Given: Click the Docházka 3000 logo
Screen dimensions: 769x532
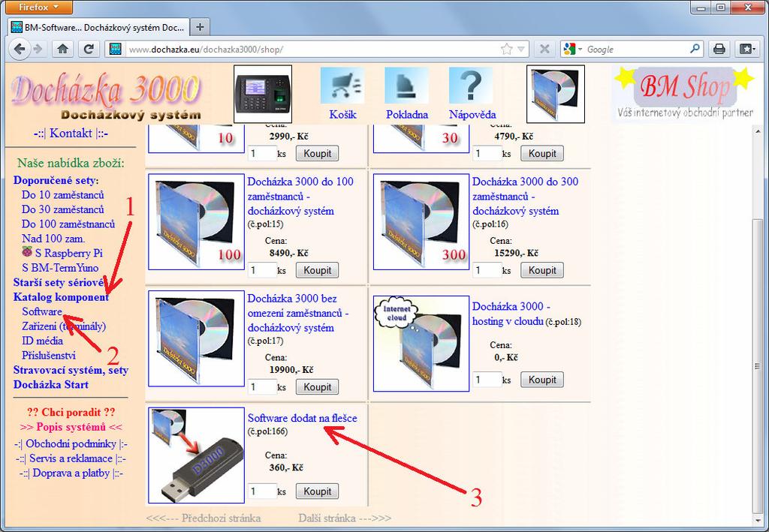Looking at the screenshot, I should tap(106, 96).
